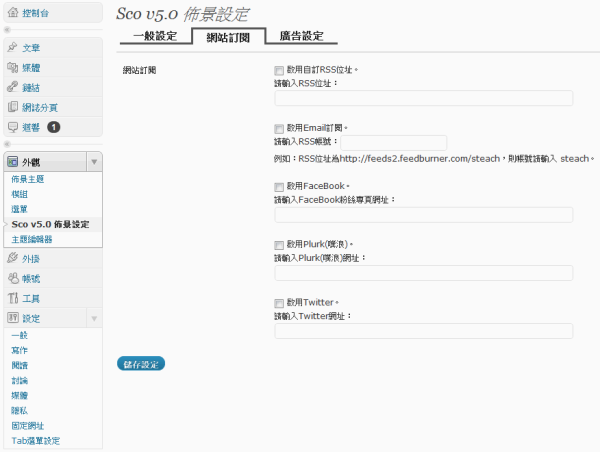This screenshot has height=452, width=600.
Task: Click the lower sidebar separator arrow
Action: click(x=7, y=144)
